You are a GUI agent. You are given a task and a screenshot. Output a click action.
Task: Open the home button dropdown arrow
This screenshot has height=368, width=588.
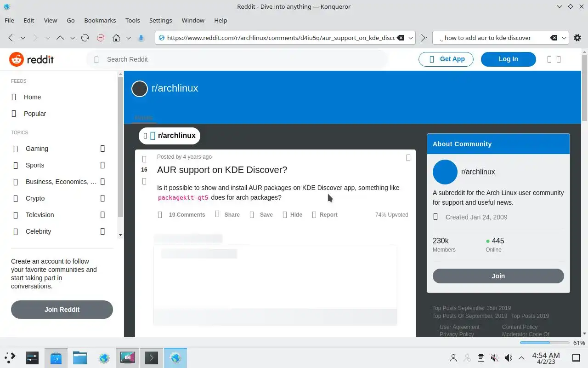point(129,38)
